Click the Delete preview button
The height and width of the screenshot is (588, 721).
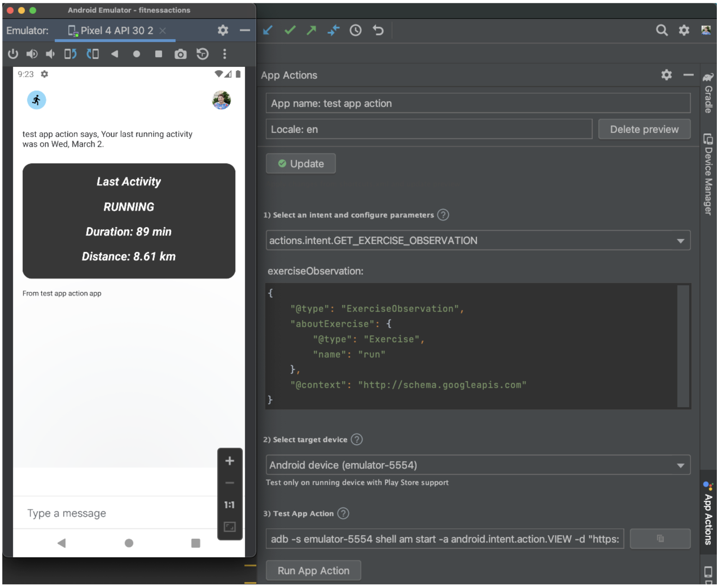[644, 129]
